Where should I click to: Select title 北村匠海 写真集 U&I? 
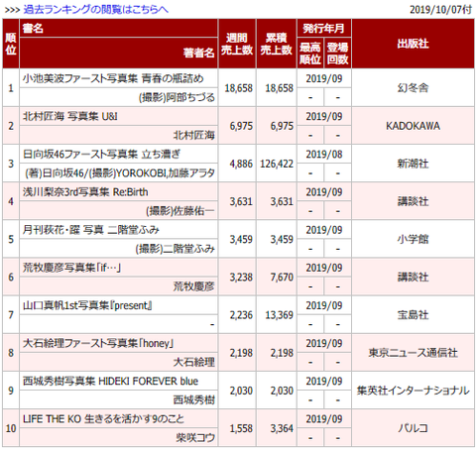click(70, 116)
